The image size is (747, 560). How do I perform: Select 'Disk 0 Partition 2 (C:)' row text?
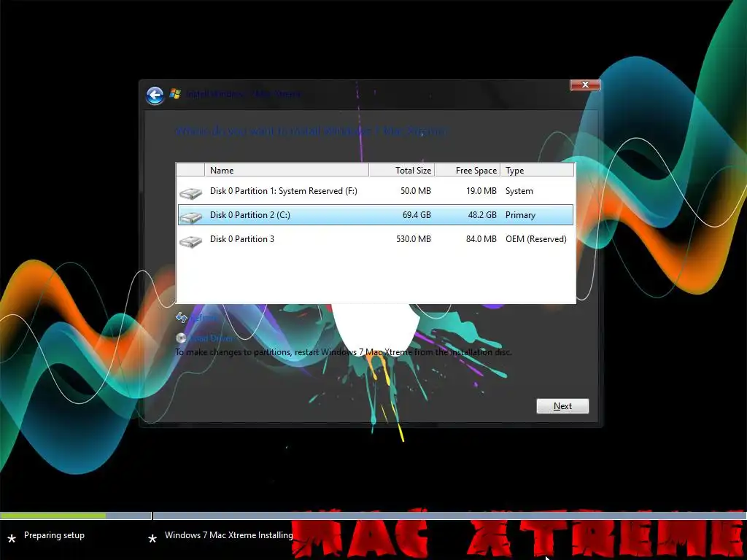tap(250, 215)
